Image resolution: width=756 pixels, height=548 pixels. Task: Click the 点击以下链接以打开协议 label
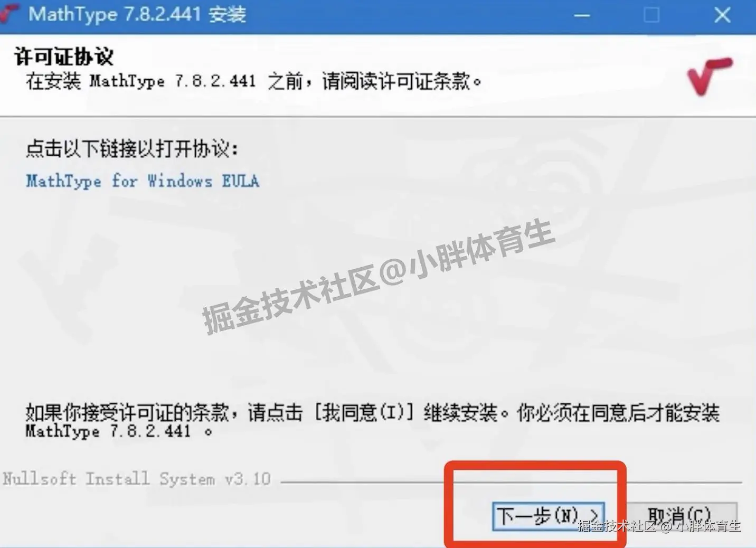(132, 149)
